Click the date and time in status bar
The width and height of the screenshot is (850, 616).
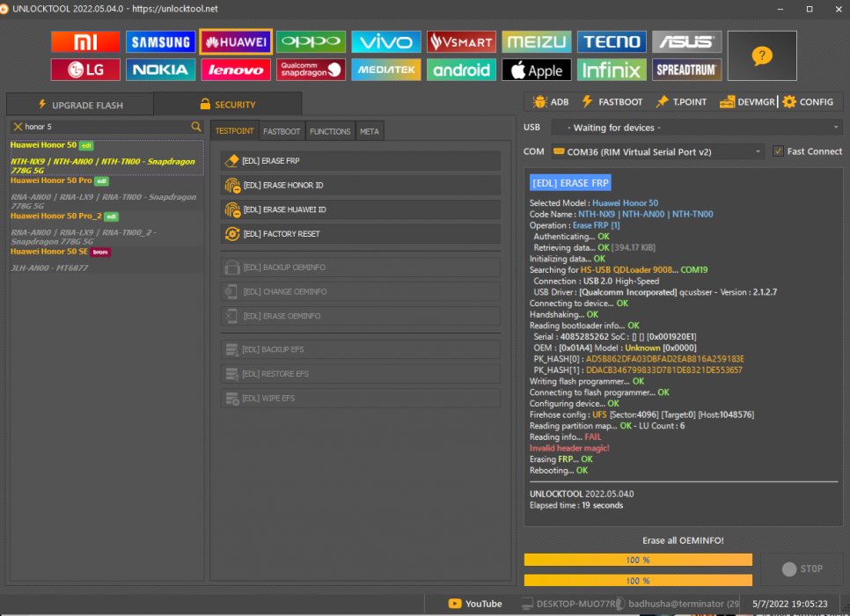(790, 604)
